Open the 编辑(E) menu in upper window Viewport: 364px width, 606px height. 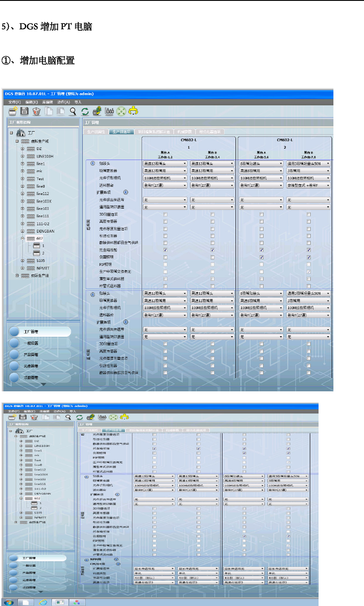coord(31,101)
